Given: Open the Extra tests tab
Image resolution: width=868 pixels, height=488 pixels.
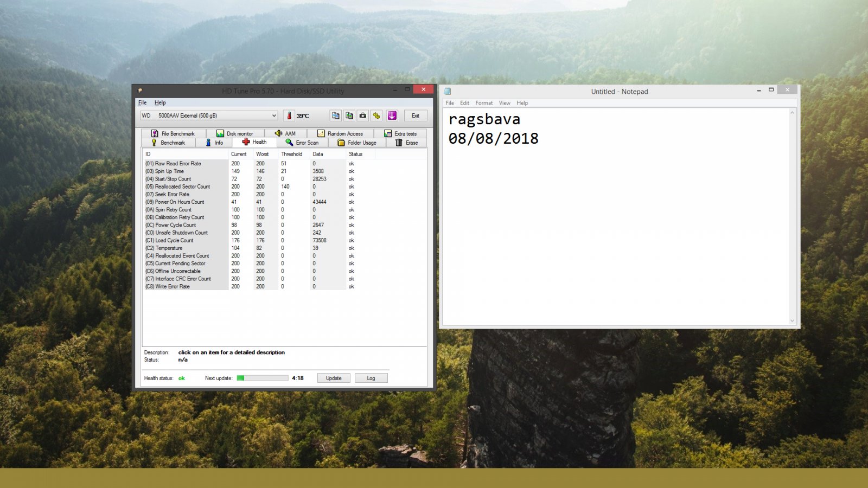Looking at the screenshot, I should [400, 133].
